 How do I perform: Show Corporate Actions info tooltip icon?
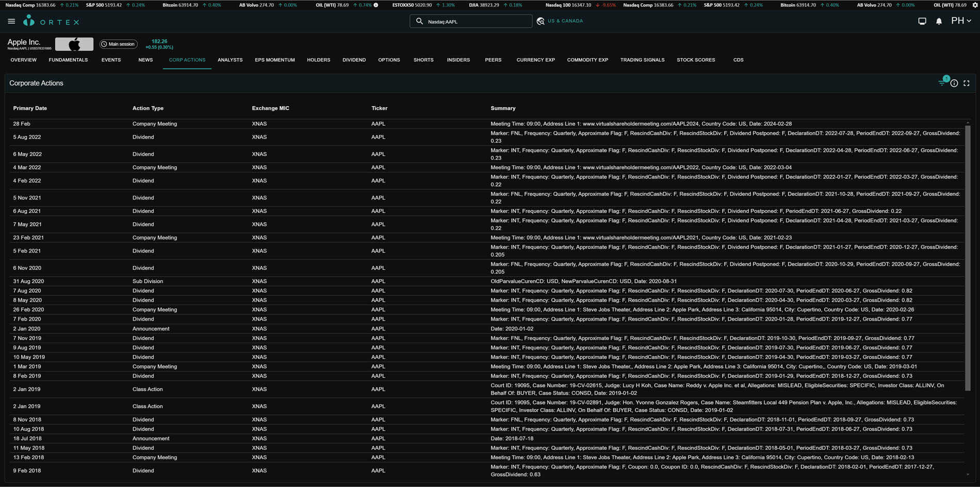point(954,83)
